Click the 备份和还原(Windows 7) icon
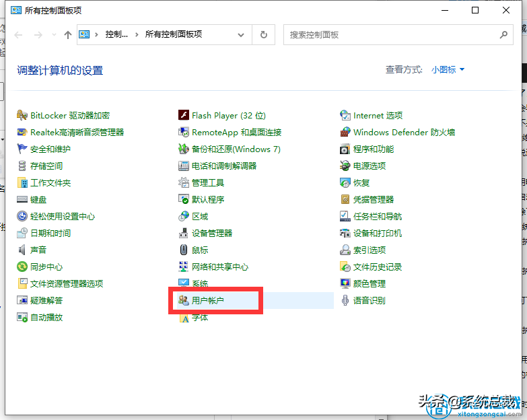The height and width of the screenshot is (420, 527). [184, 149]
